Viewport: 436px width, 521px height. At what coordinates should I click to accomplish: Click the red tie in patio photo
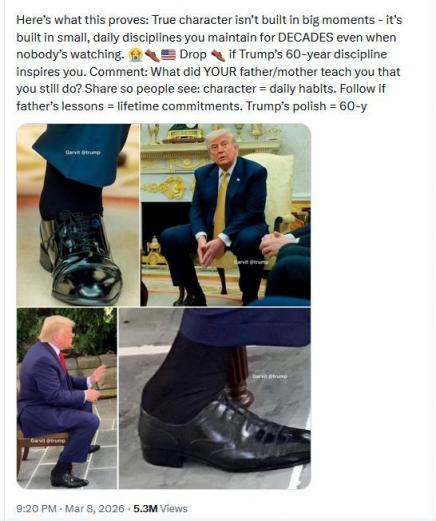(63, 361)
